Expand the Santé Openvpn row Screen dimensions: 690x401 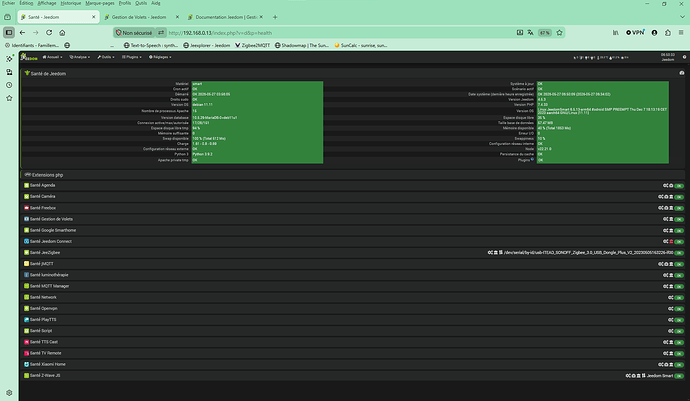click(x=352, y=309)
